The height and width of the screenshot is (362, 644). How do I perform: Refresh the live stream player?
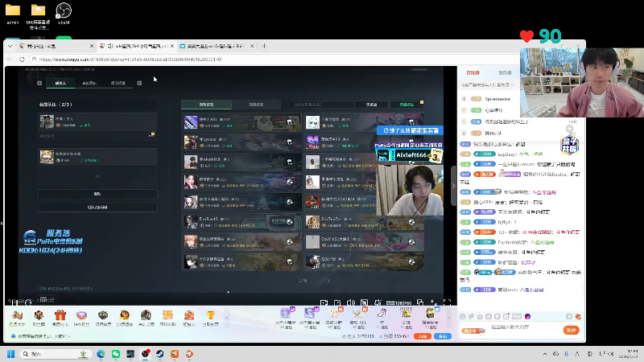pyautogui.click(x=28, y=302)
